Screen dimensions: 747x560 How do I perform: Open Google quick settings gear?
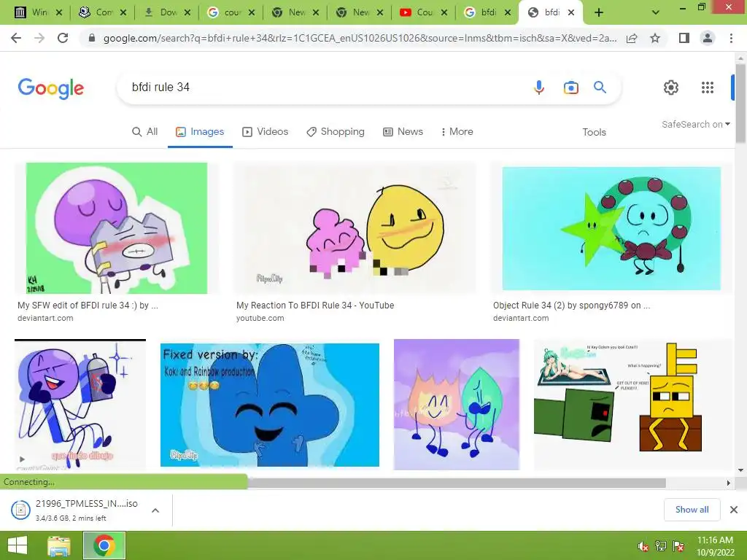click(671, 87)
